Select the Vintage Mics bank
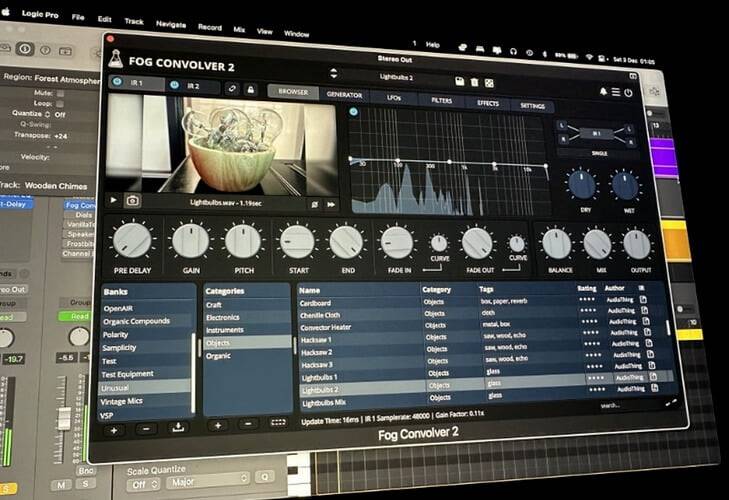The height and width of the screenshot is (500, 729). click(x=146, y=401)
